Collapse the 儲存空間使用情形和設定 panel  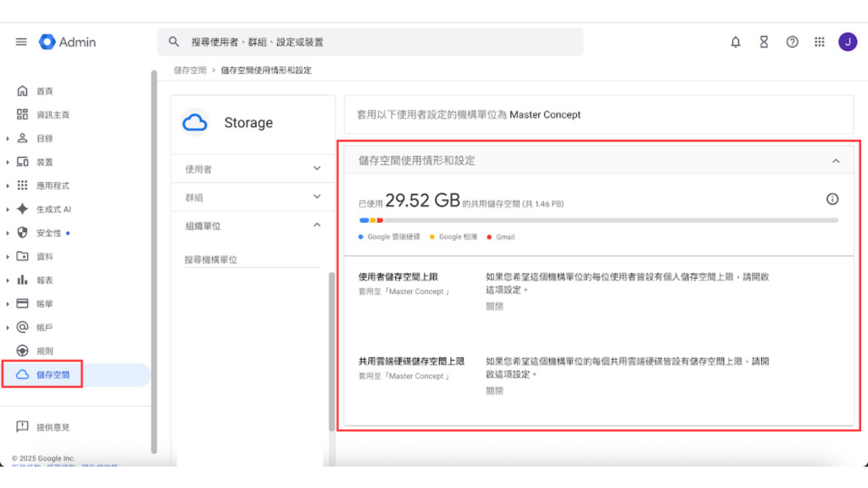pos(836,161)
